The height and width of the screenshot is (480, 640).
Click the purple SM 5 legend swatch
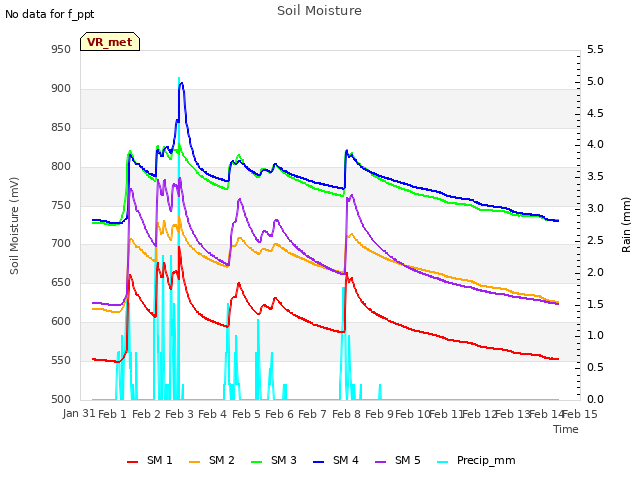380,462
